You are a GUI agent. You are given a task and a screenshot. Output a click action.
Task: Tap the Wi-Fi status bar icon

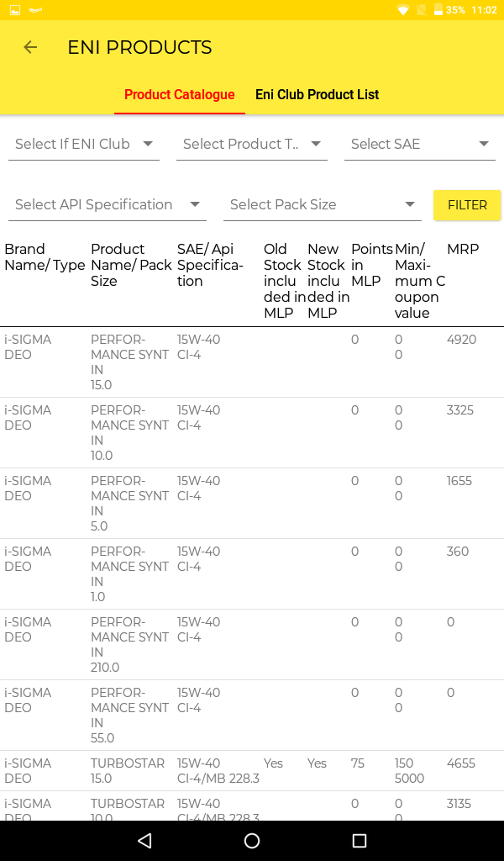click(x=403, y=10)
